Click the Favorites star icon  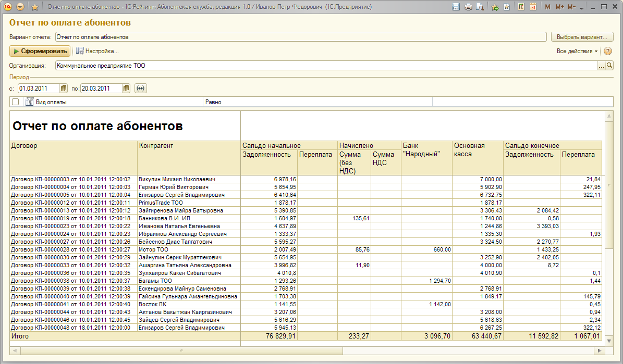pyautogui.click(x=35, y=7)
